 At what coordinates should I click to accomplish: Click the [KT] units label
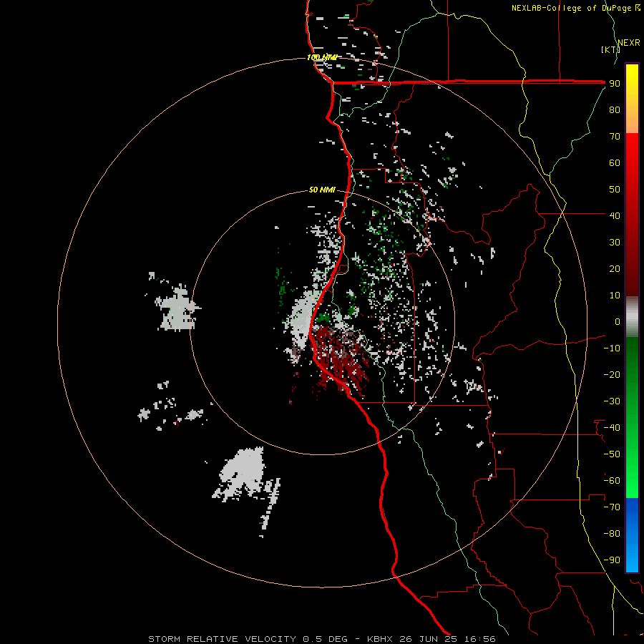610,49
